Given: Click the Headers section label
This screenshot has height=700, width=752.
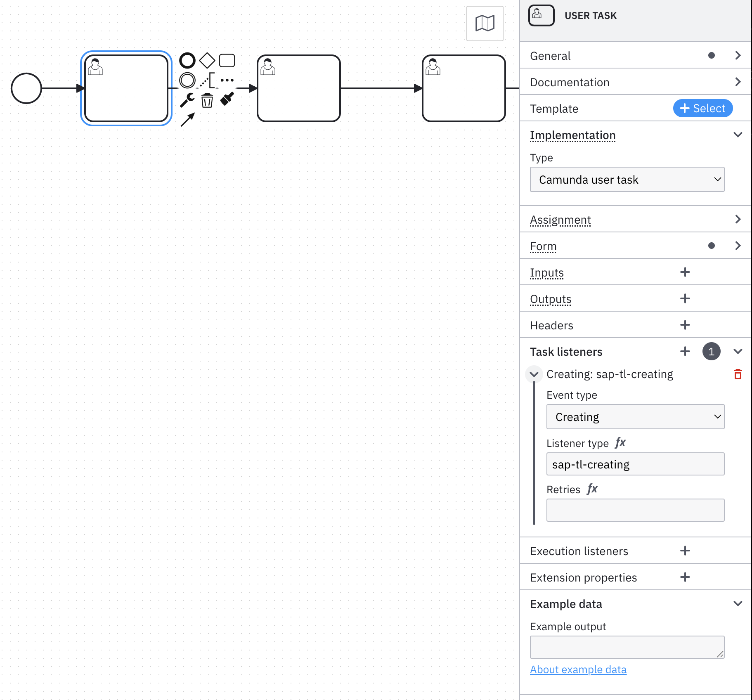Looking at the screenshot, I should coord(551,325).
